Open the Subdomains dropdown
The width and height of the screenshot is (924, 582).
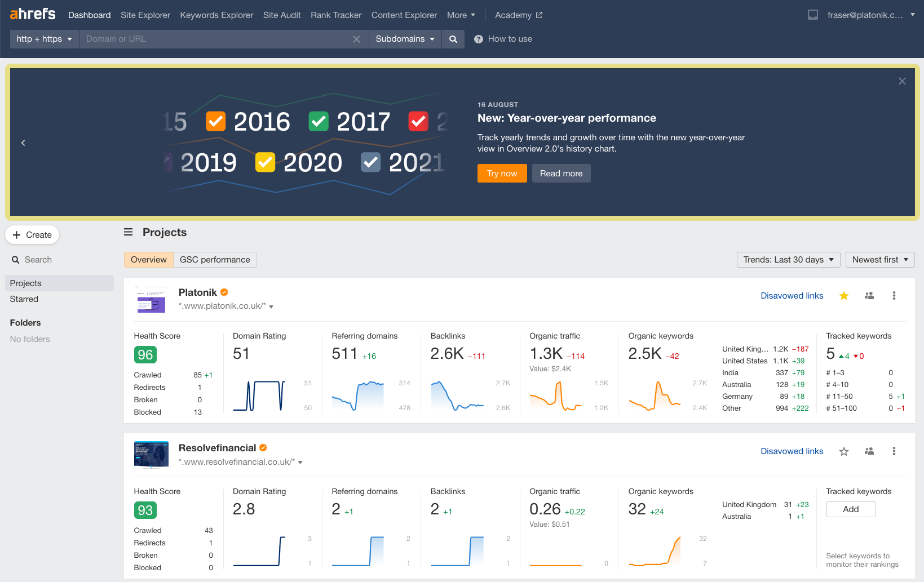click(405, 39)
